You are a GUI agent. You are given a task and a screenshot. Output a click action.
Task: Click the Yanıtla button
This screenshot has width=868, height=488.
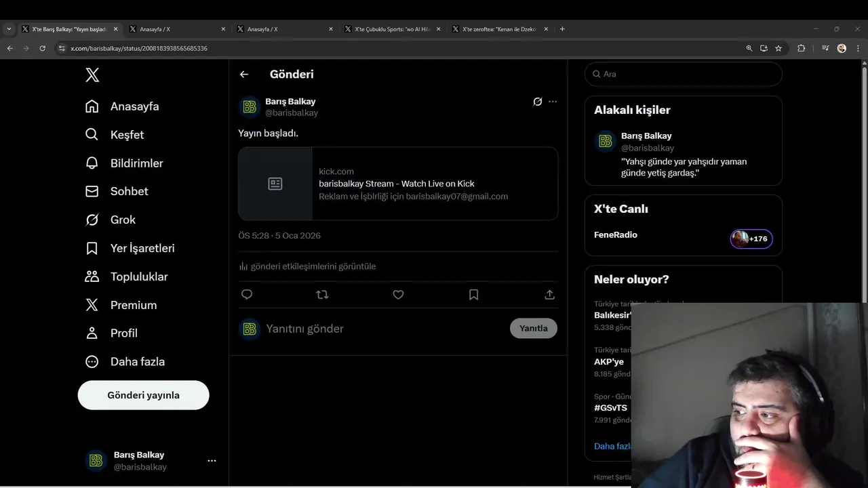click(534, 328)
